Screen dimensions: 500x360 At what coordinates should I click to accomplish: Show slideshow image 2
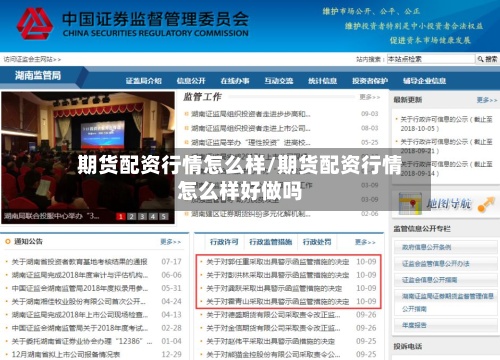[x=131, y=216]
